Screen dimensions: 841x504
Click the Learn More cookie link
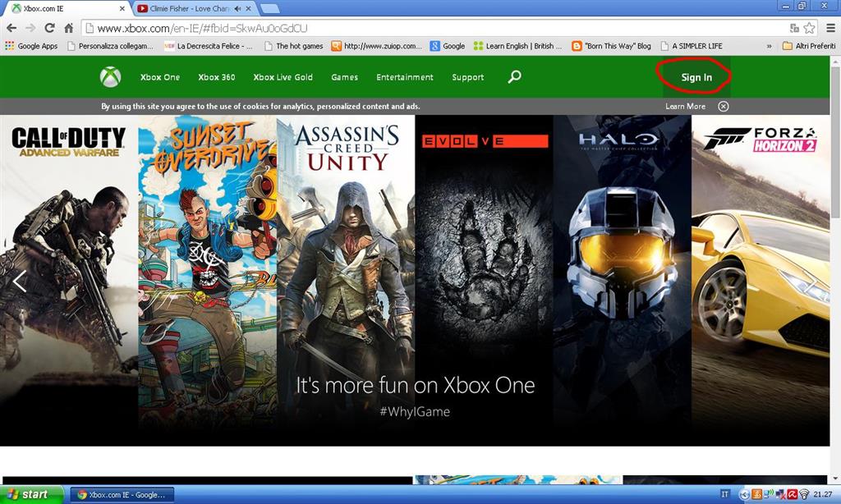click(x=686, y=106)
